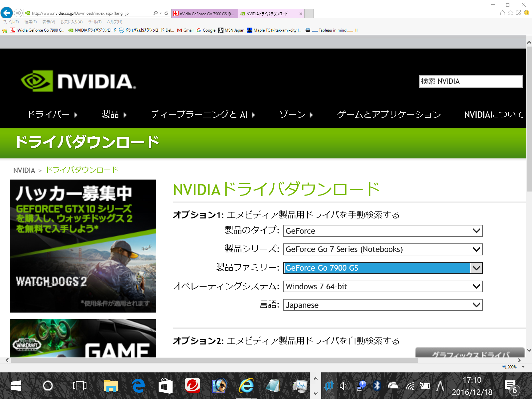This screenshot has width=532, height=399.
Task: Open Action Center notification icon
Action: pyautogui.click(x=511, y=387)
